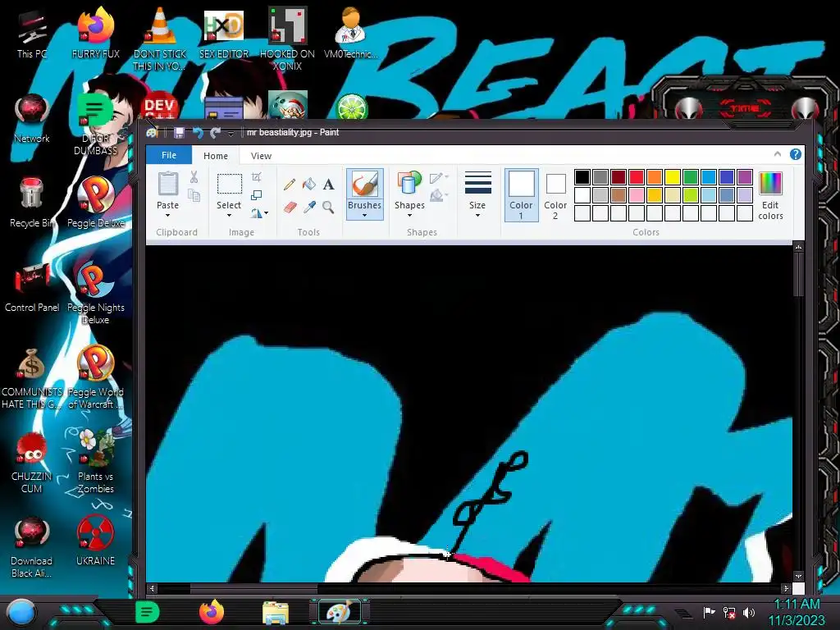Choose the Magnifier tool

pyautogui.click(x=328, y=207)
